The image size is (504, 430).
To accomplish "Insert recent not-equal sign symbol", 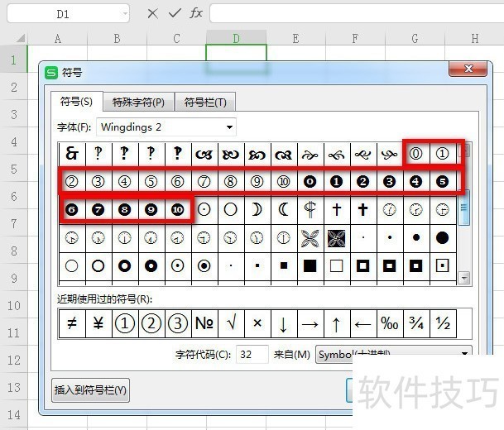I will click(x=72, y=323).
